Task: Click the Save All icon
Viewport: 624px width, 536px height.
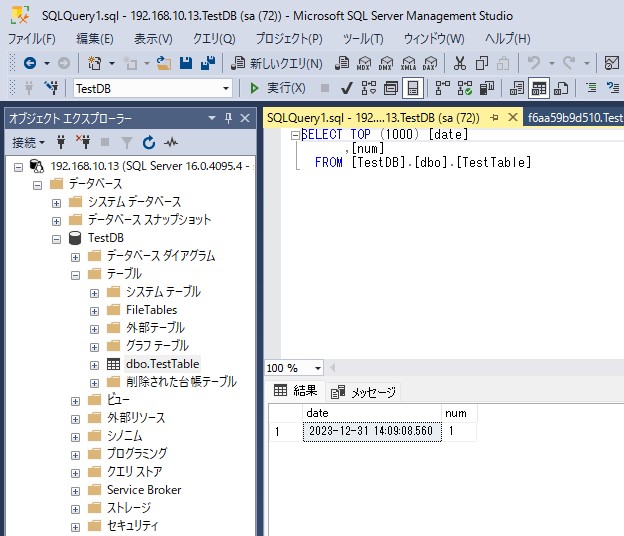Action: [x=208, y=63]
